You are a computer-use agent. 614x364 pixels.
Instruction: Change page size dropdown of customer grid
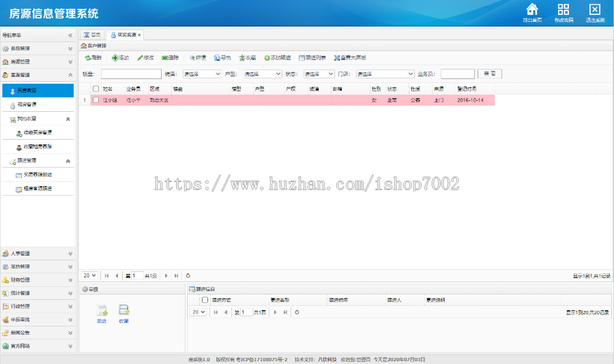(89, 276)
